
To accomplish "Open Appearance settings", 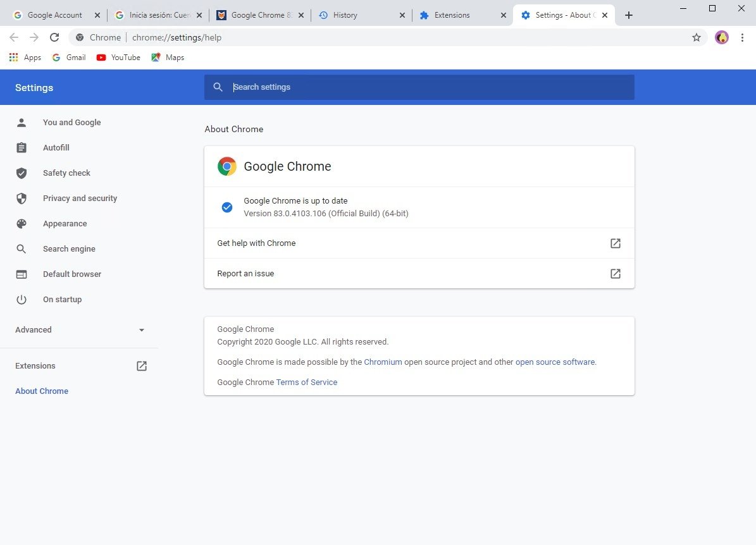I will tap(65, 224).
